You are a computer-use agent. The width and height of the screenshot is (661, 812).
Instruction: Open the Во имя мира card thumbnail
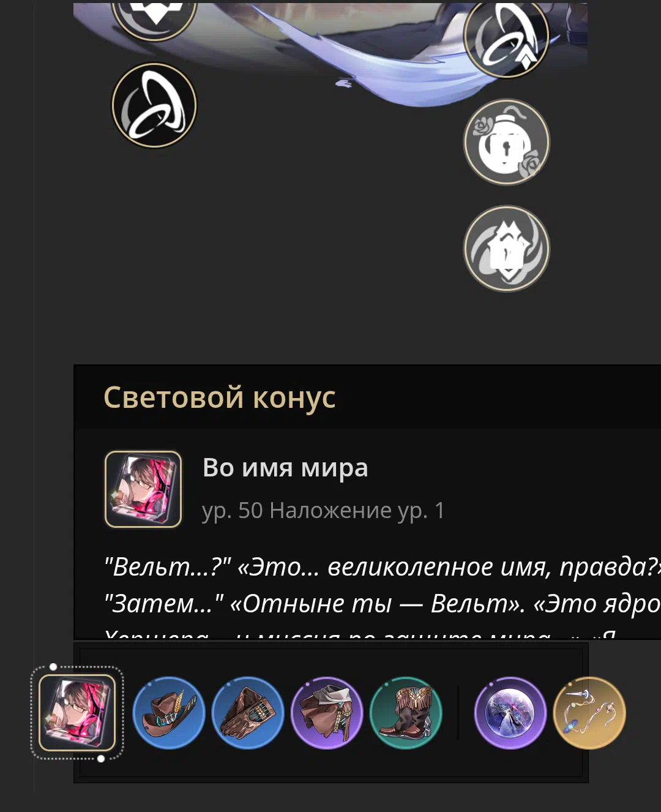click(x=143, y=489)
